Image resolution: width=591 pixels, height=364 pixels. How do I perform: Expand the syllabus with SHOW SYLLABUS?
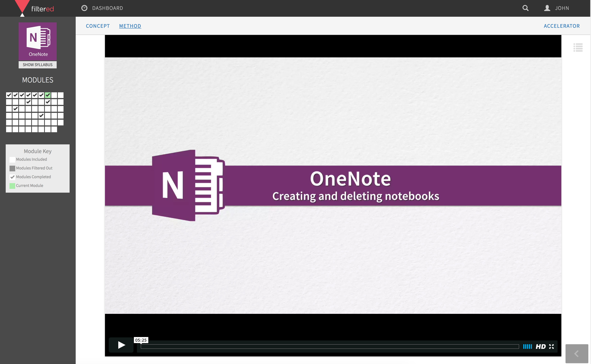click(38, 65)
